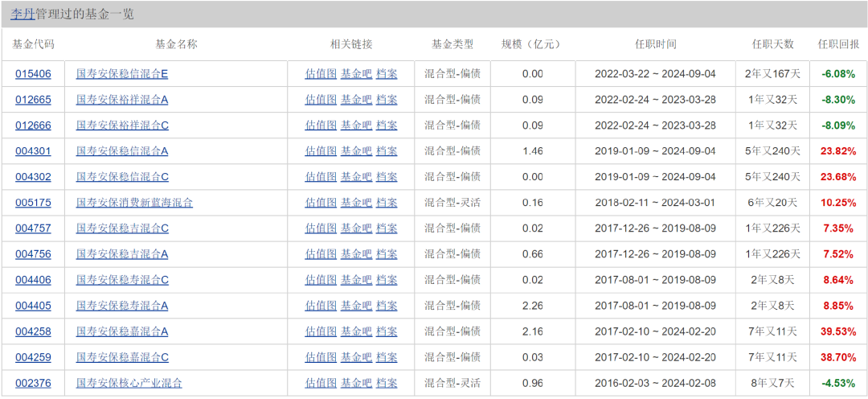Click the 任职回报 column header
Image resolution: width=868 pixels, height=399 pixels.
click(838, 44)
